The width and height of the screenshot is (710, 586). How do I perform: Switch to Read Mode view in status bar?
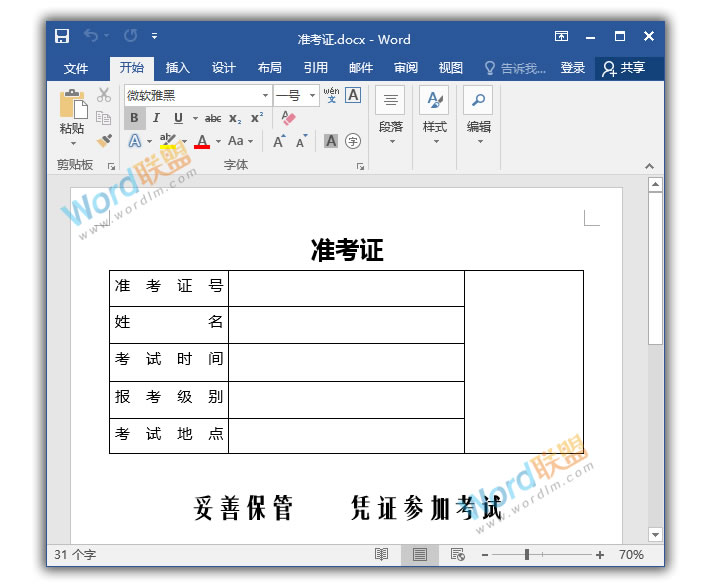pyautogui.click(x=381, y=554)
